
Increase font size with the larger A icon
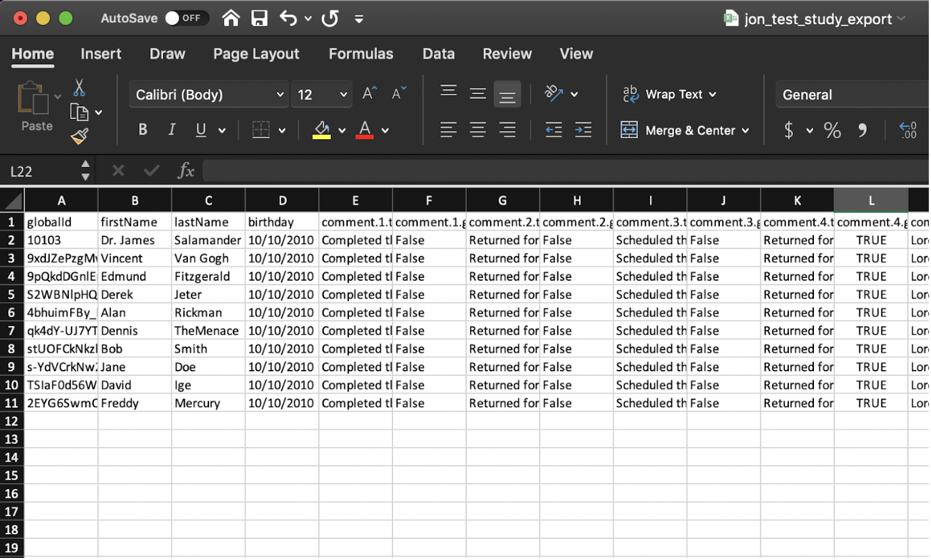click(369, 94)
